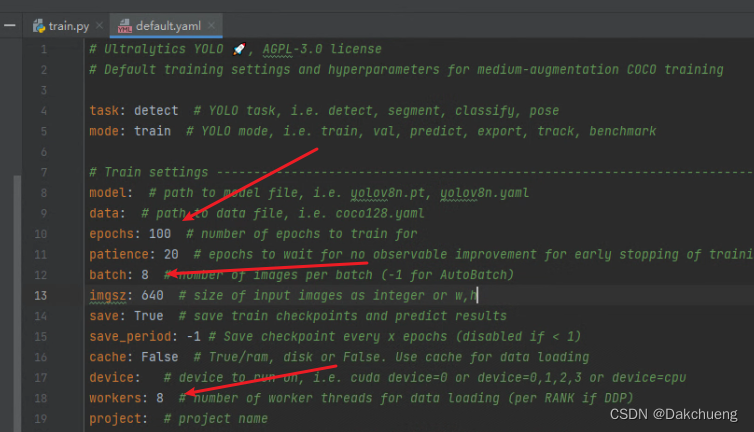Image resolution: width=754 pixels, height=432 pixels.
Task: Click the workers value 8
Action: click(x=160, y=398)
